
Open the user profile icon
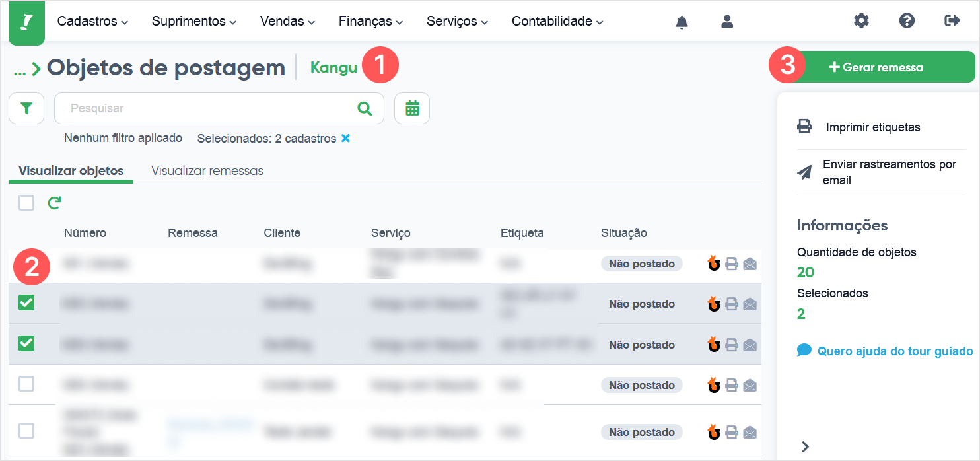tap(727, 21)
